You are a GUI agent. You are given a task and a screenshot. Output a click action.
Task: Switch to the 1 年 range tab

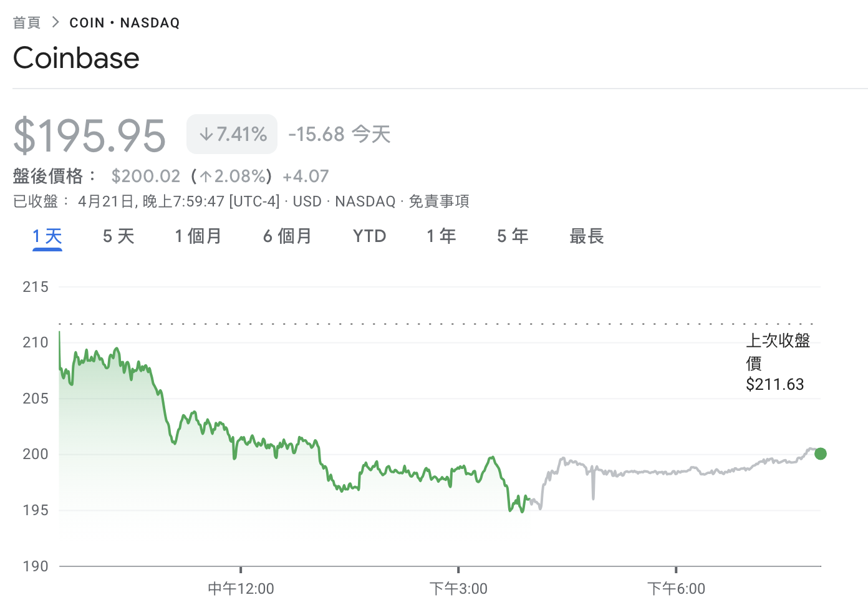[441, 236]
